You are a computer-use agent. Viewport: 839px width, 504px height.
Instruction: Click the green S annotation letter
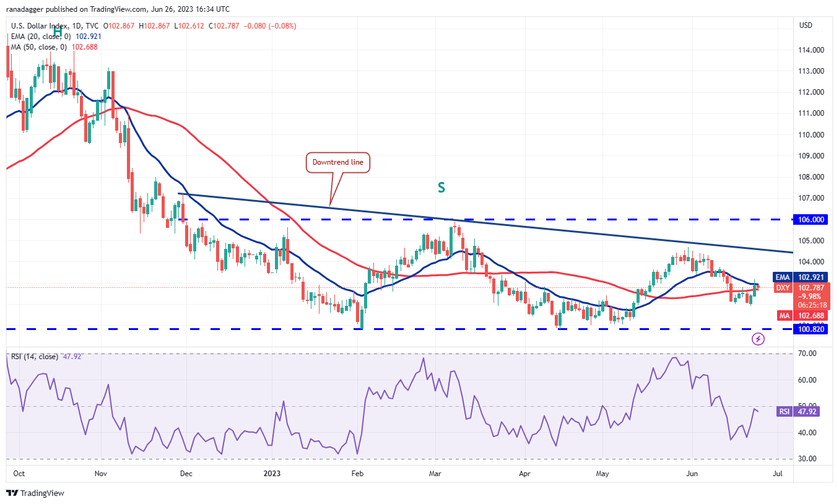click(441, 188)
